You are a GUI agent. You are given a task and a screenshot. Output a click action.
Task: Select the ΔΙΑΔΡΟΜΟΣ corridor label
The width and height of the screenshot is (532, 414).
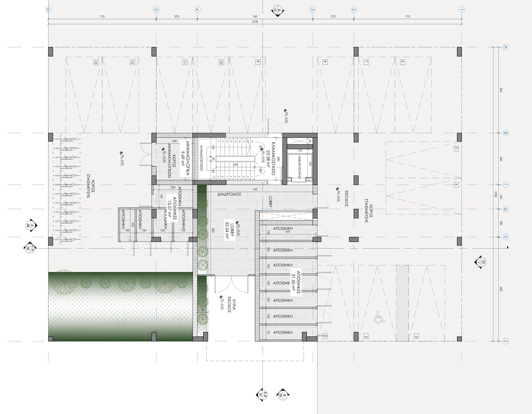pos(229,194)
